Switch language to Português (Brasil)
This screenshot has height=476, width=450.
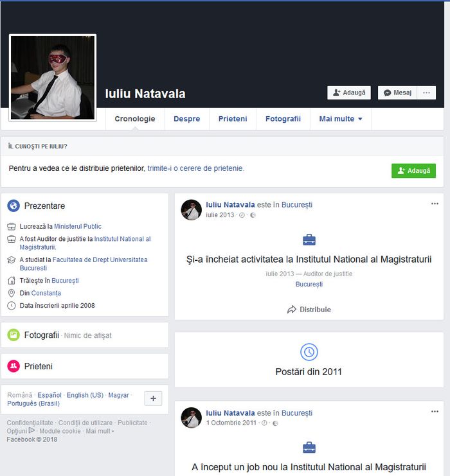(x=33, y=403)
